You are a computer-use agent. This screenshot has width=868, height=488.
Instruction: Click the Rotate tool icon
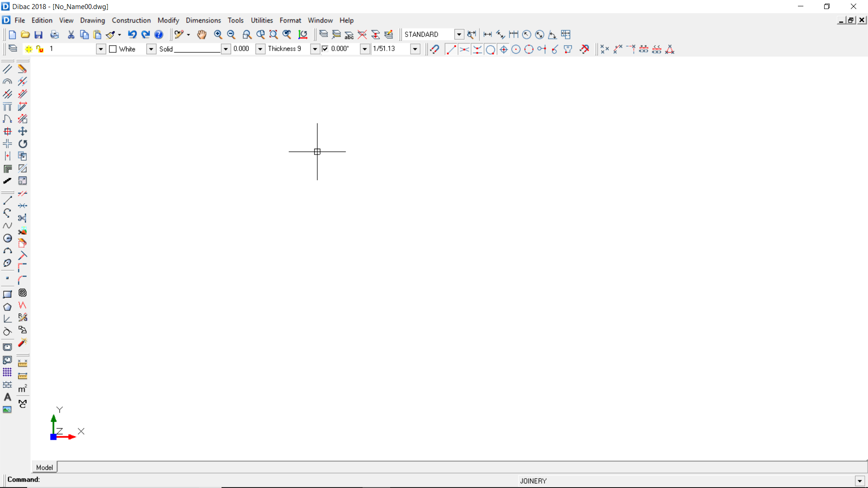23,144
